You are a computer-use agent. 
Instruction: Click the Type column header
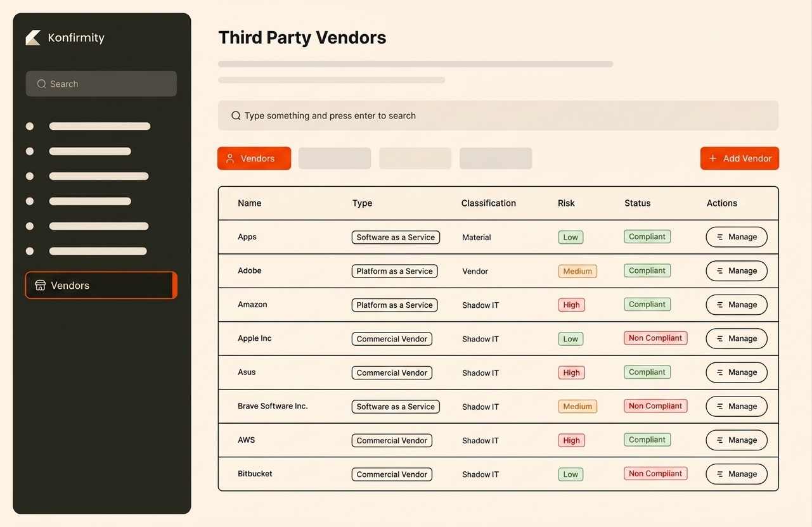pyautogui.click(x=362, y=203)
